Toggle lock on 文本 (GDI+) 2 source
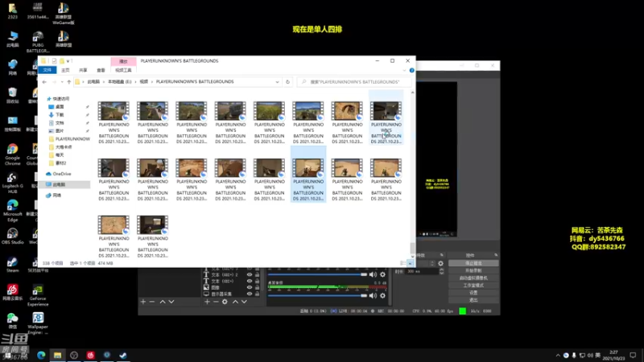644x362 pixels. (x=257, y=274)
